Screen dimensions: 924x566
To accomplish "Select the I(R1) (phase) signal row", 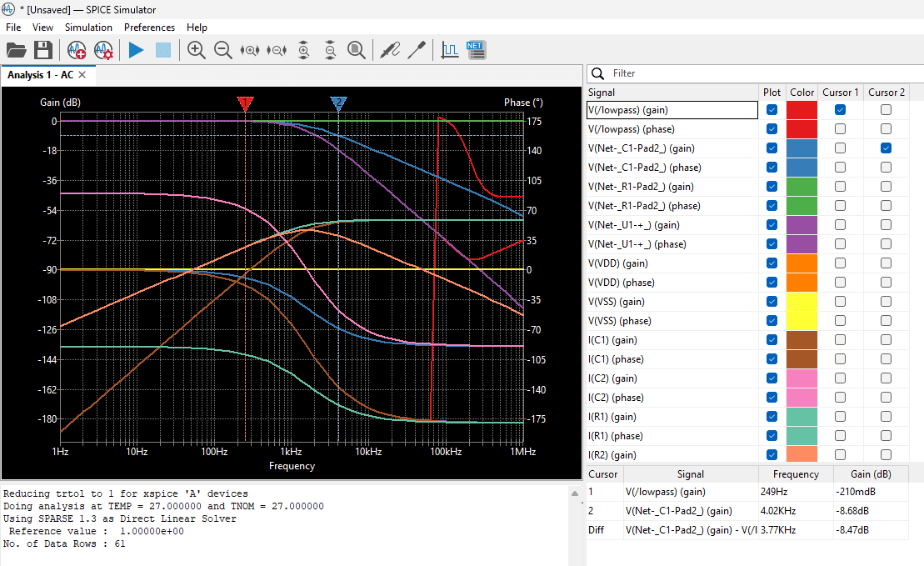I will point(672,436).
